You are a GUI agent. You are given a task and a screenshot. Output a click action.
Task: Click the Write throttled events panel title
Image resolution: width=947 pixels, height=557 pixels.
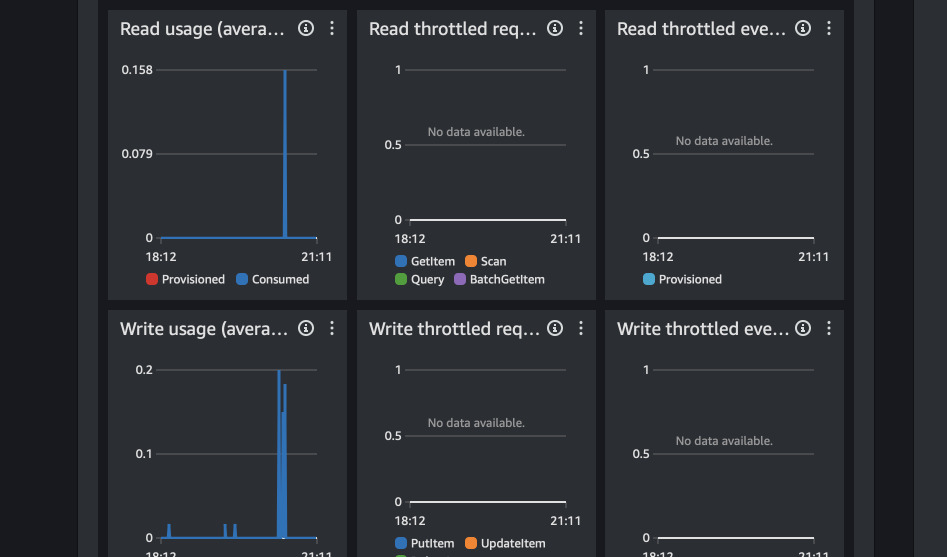click(701, 329)
